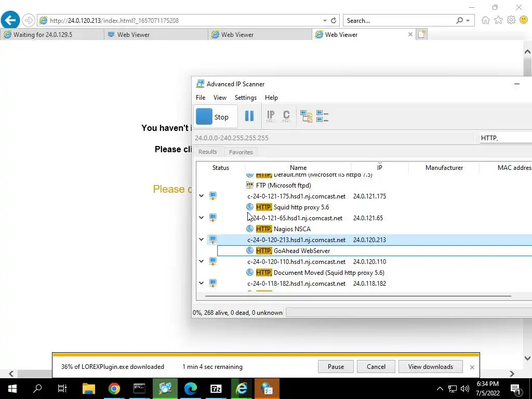Click the FTP icon beside Microsoft ftpd
Viewport: 532px width, 399px height.
[x=250, y=185]
